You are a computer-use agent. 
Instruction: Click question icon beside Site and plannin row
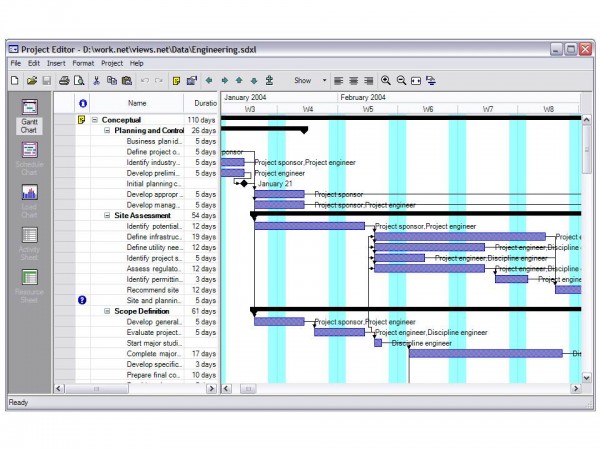pyautogui.click(x=82, y=300)
